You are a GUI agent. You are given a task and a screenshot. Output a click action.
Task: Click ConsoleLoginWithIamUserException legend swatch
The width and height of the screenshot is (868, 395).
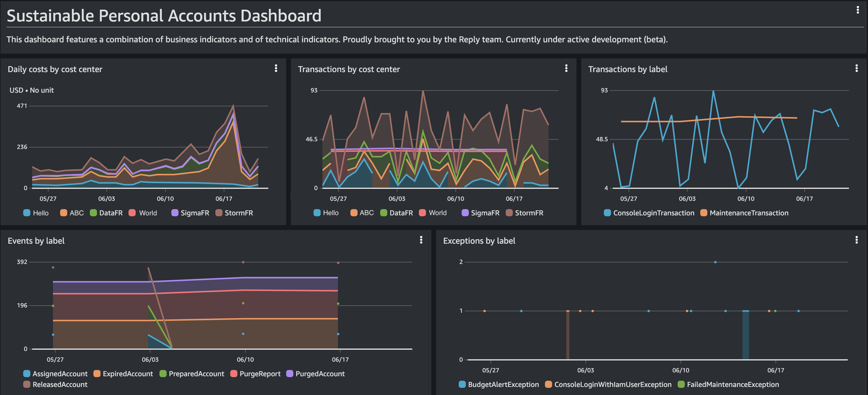549,385
